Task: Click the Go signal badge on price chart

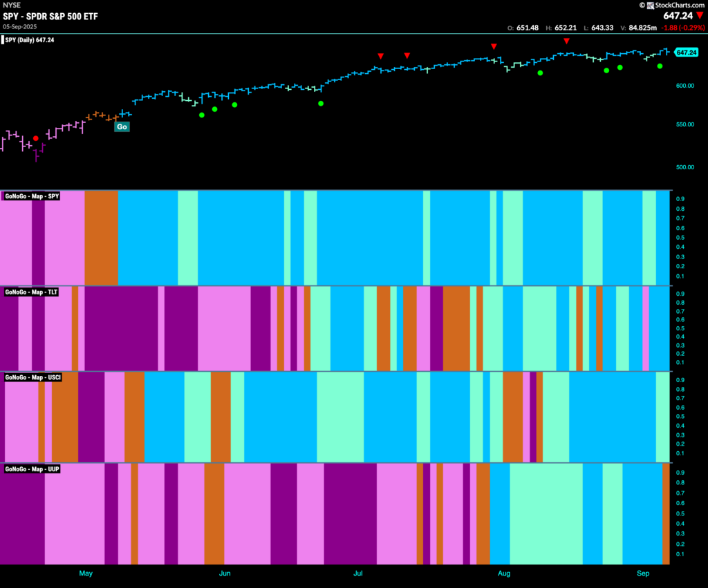Action: point(122,127)
